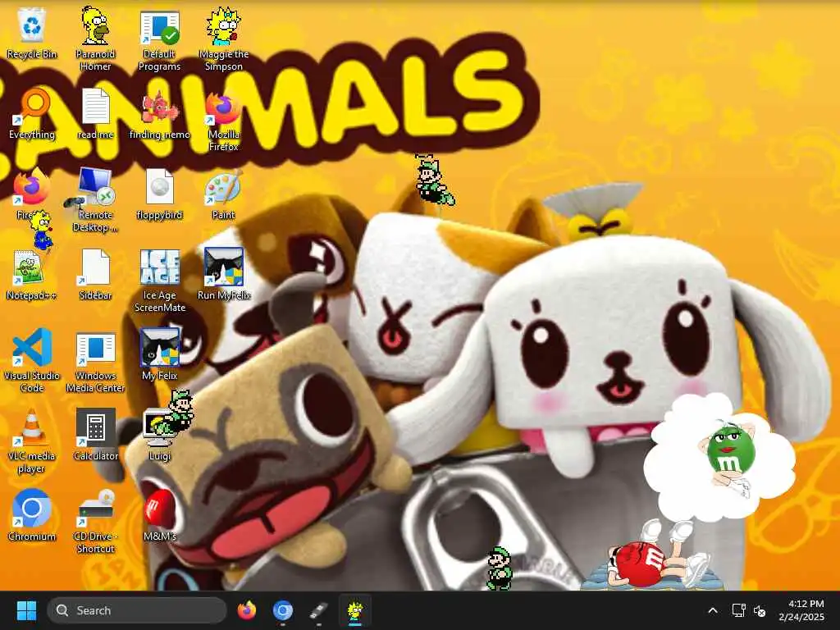Select the Run MyFelix shortcut
Image resolution: width=840 pixels, height=630 pixels.
coord(223,274)
